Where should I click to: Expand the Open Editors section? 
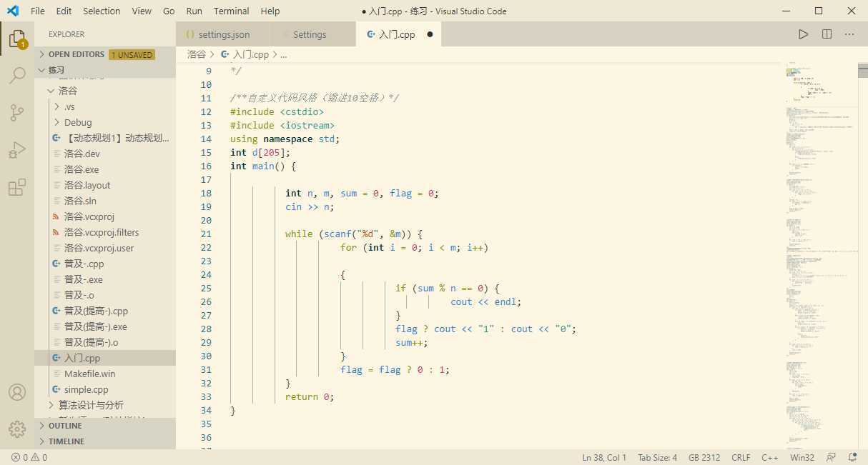pos(105,54)
